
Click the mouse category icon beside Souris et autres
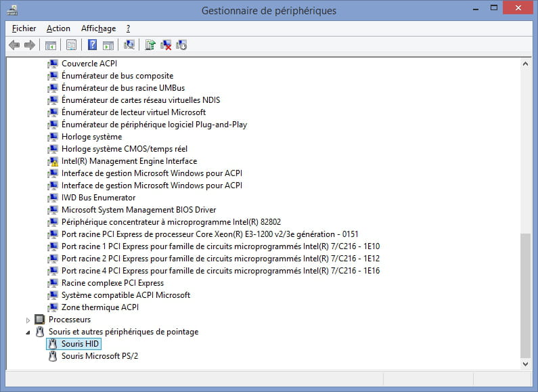40,332
